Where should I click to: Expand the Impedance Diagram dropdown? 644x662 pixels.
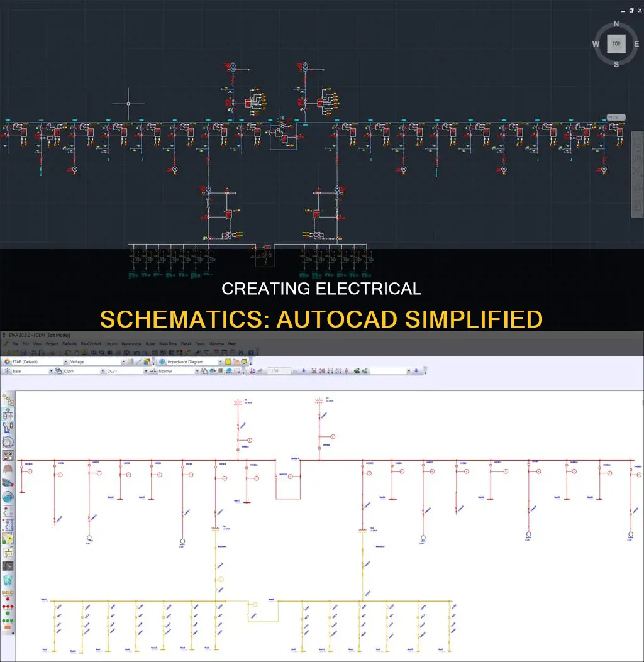coord(220,362)
